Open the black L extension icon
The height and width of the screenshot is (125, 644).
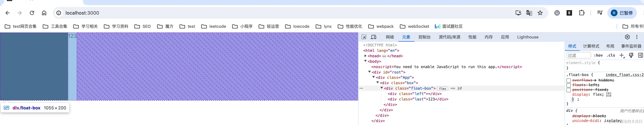pyautogui.click(x=569, y=13)
